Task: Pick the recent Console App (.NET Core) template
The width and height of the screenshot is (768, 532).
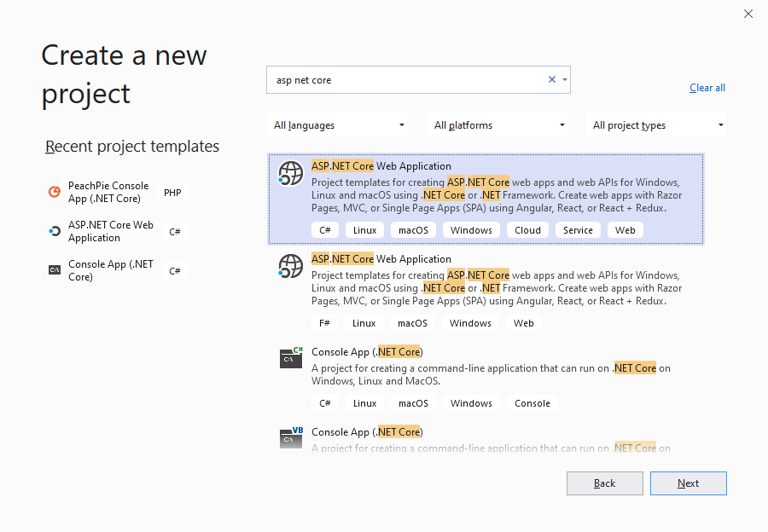Action: 111,270
